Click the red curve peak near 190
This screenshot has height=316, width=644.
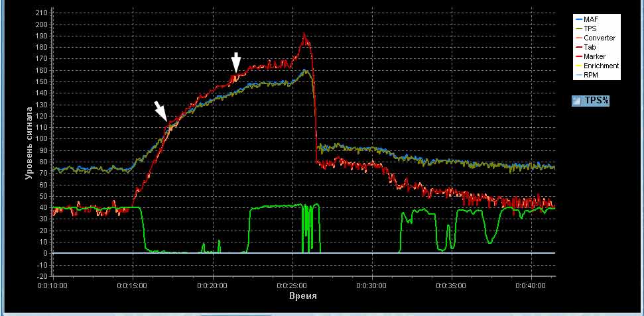pyautogui.click(x=304, y=34)
